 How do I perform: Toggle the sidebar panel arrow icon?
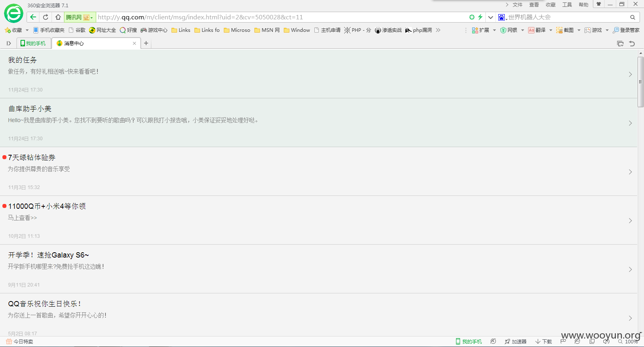click(x=8, y=43)
